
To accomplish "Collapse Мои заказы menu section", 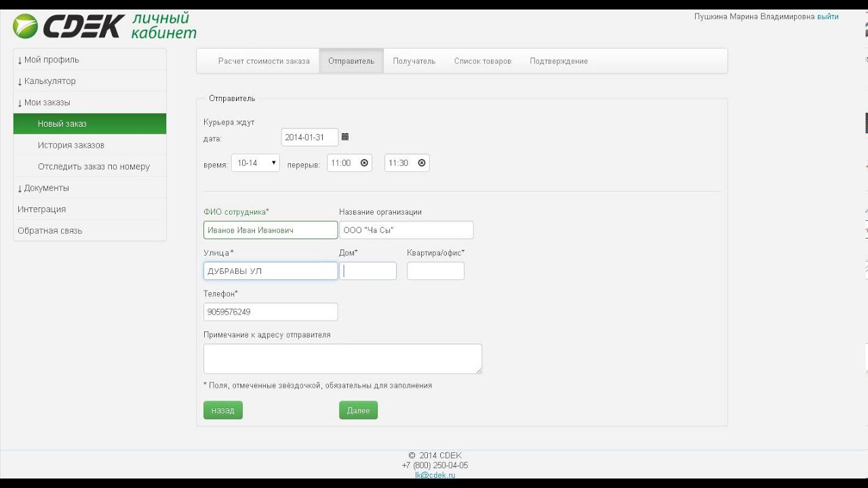I will tap(90, 102).
